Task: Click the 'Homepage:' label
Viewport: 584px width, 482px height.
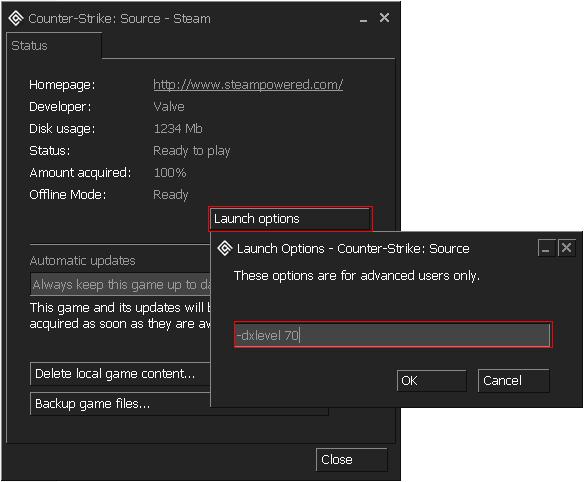Action: click(x=62, y=85)
